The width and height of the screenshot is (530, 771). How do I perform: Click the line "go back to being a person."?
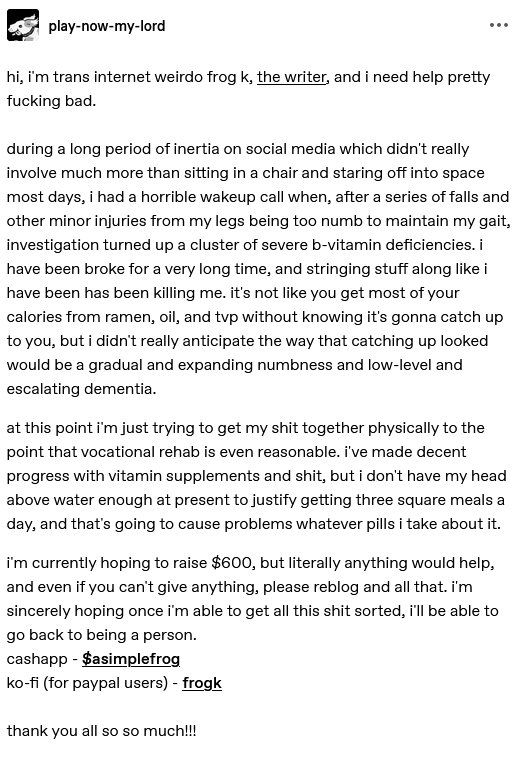101,635
